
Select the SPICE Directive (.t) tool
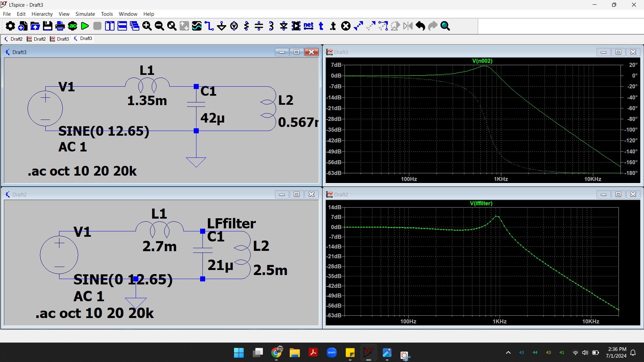point(333,26)
